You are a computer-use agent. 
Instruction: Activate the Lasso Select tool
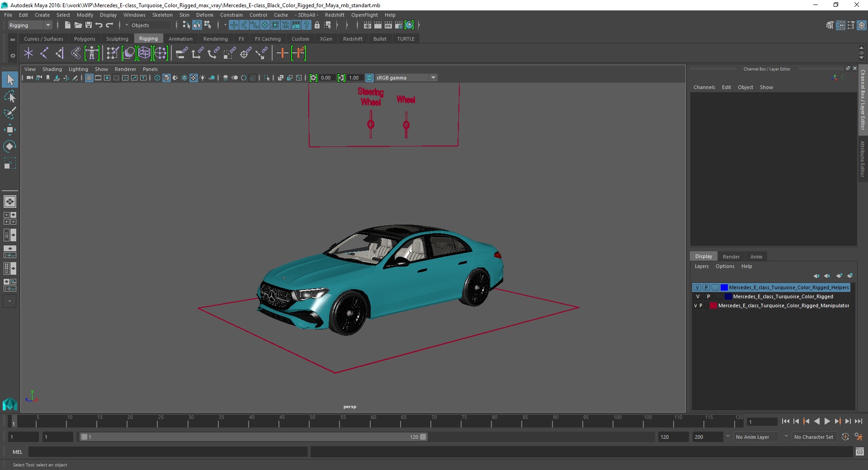click(10, 96)
